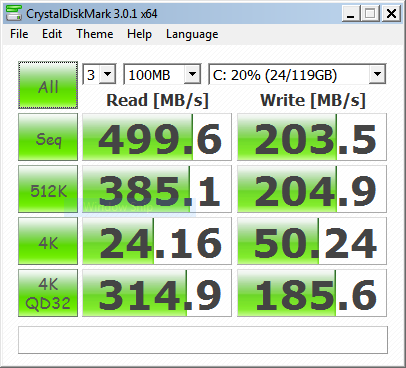This screenshot has height=368, width=406.
Task: Start the 4K benchmark test
Action: pyautogui.click(x=48, y=241)
